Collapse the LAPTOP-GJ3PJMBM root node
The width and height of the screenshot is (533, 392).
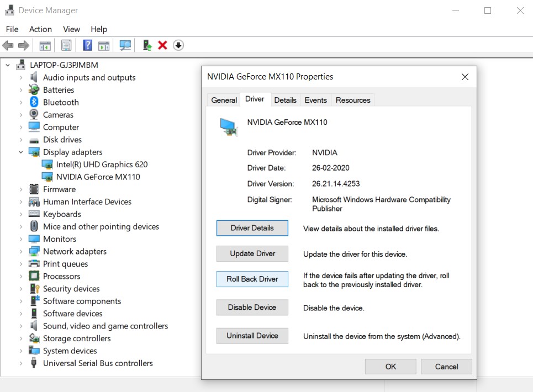[8, 65]
